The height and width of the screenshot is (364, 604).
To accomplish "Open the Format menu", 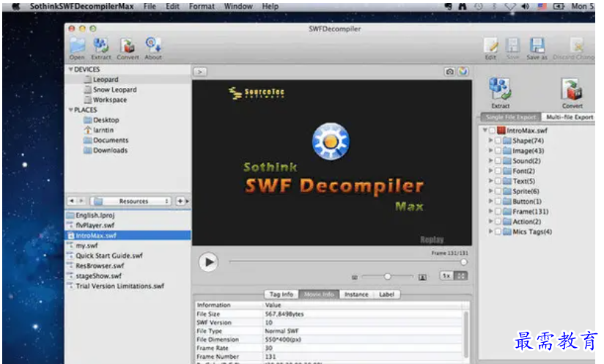I will pyautogui.click(x=202, y=7).
